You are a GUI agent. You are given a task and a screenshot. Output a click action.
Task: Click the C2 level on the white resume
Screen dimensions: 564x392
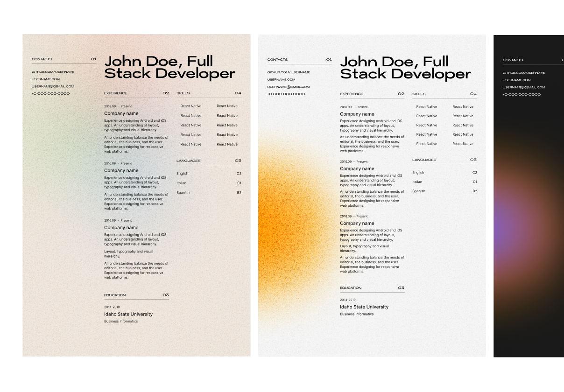(x=475, y=173)
